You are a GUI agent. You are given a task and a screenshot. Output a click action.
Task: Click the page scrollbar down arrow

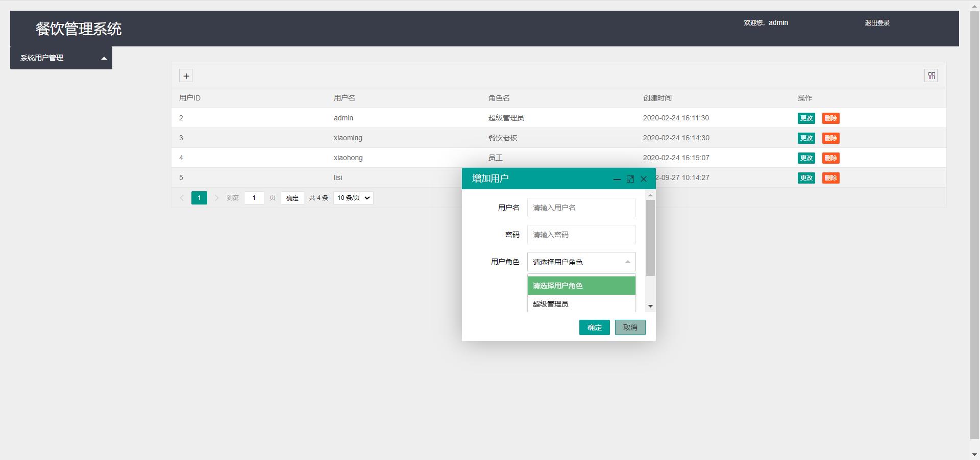click(975, 455)
